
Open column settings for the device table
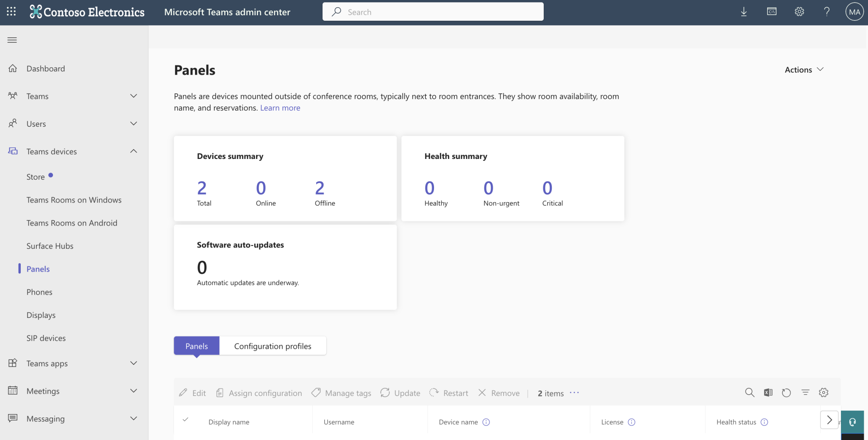[x=823, y=393]
